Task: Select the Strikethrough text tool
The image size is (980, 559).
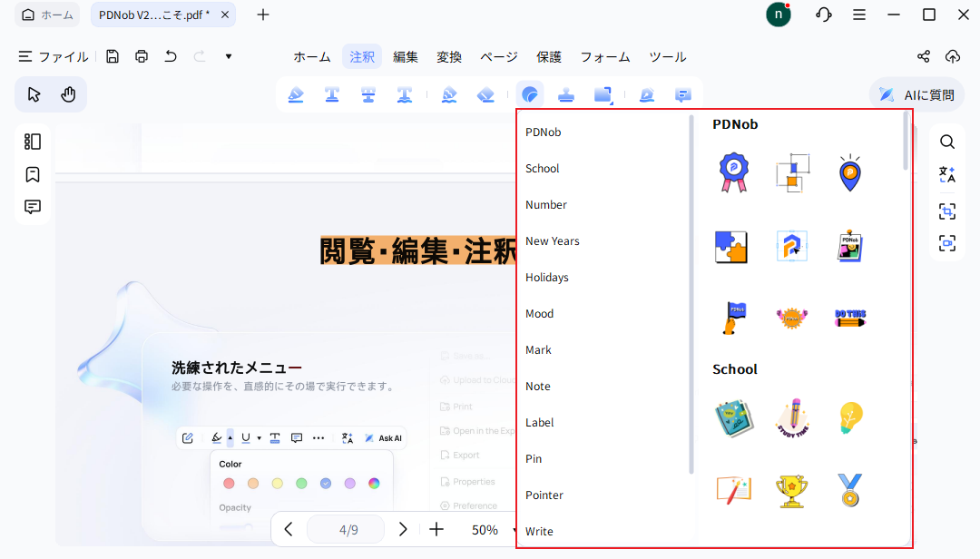Action: (x=367, y=93)
